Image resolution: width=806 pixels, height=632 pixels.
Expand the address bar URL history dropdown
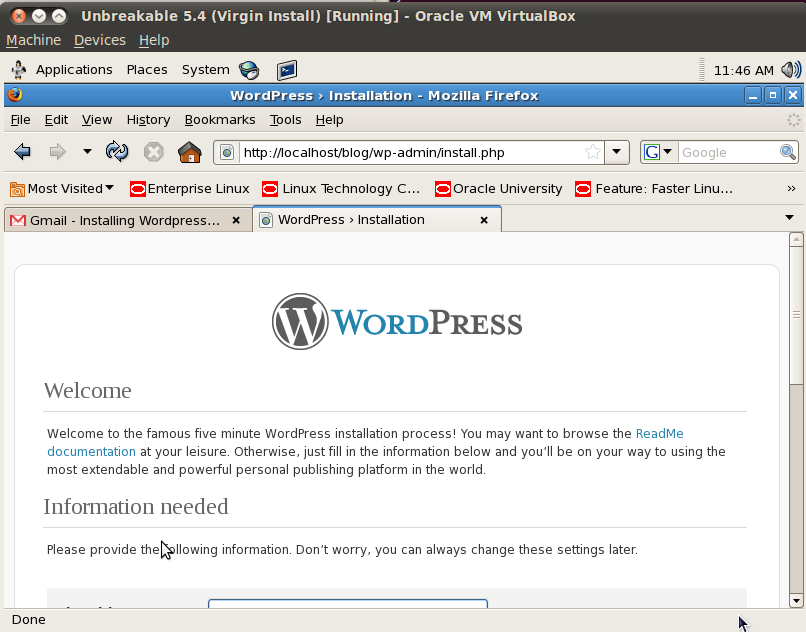(x=616, y=152)
